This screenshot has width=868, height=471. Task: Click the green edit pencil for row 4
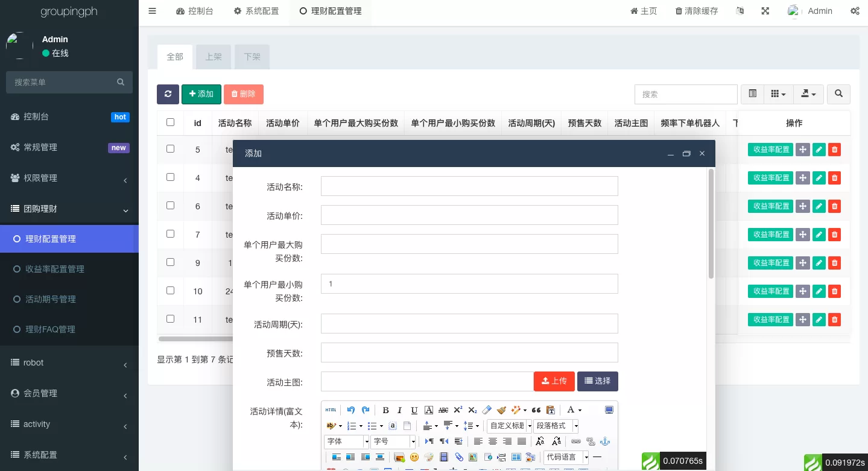(819, 178)
